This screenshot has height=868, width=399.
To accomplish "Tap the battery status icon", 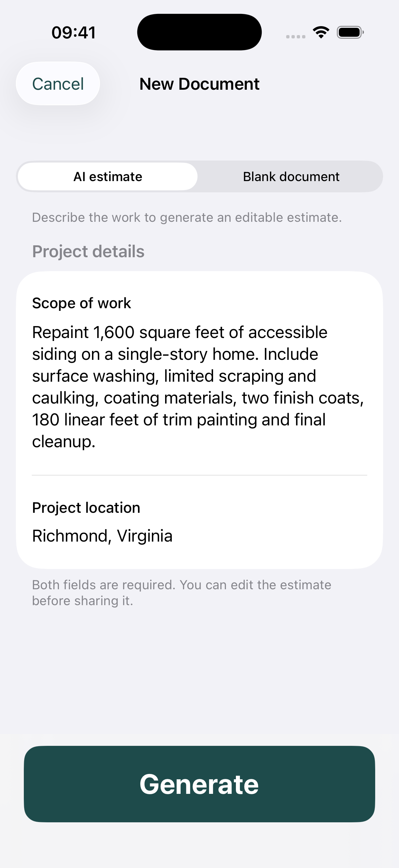I will pos(350,32).
